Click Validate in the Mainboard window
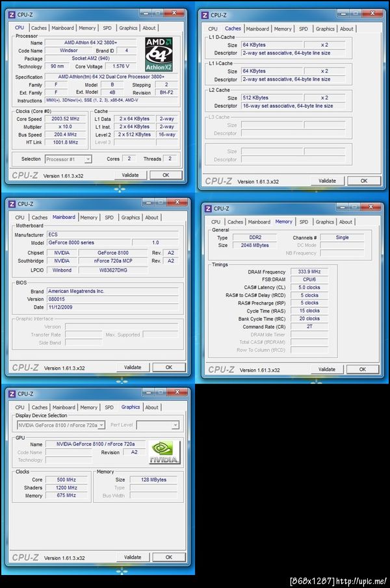390x588 pixels. (133, 368)
